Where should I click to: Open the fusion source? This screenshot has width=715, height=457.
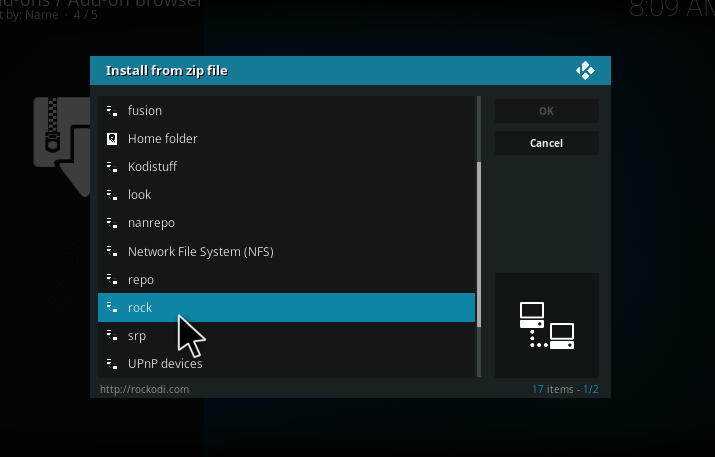(x=286, y=111)
